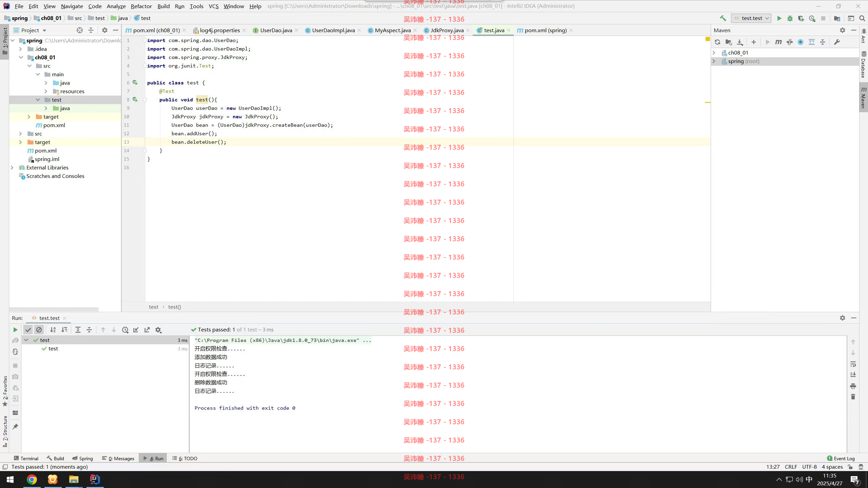Open Maven settings wrench icon

pyautogui.click(x=837, y=42)
